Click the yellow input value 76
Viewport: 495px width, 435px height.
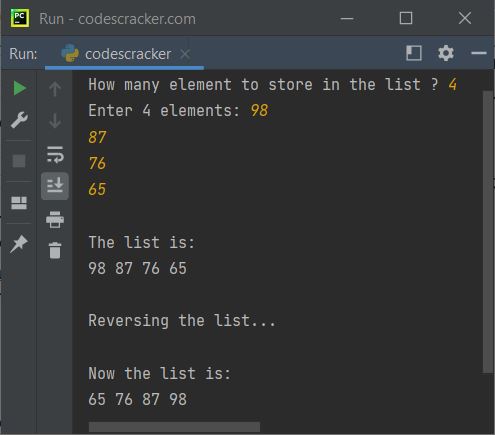pos(97,163)
